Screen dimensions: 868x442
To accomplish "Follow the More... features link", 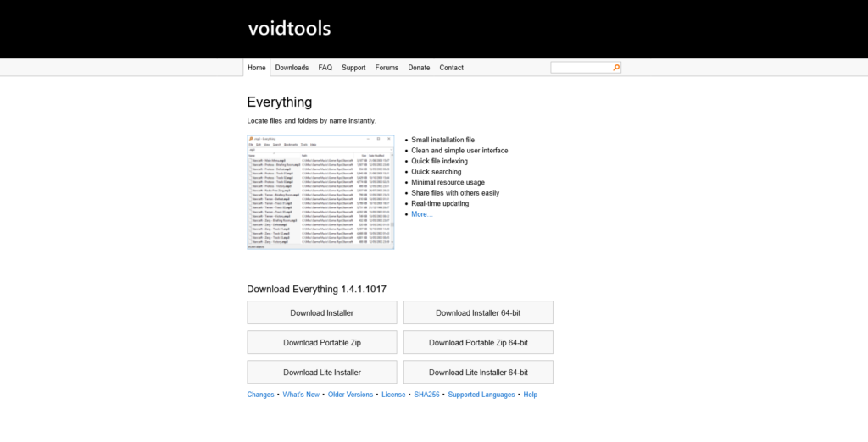I will pos(422,214).
